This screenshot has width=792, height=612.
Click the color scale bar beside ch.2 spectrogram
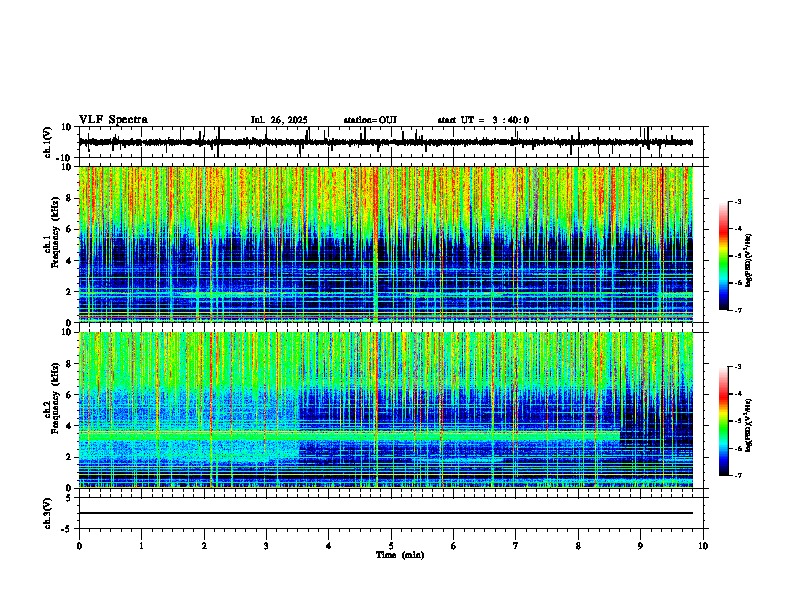724,421
